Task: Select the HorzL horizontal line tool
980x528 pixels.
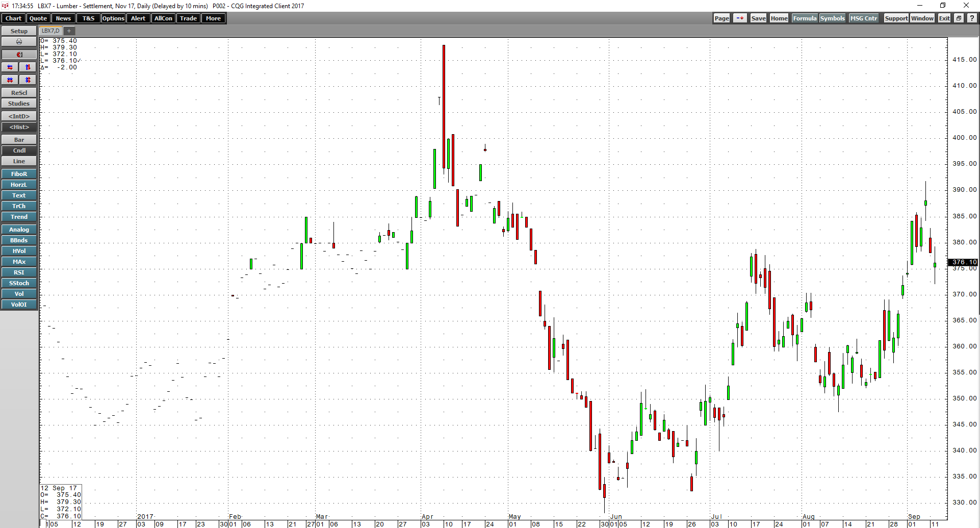Action: (19, 185)
